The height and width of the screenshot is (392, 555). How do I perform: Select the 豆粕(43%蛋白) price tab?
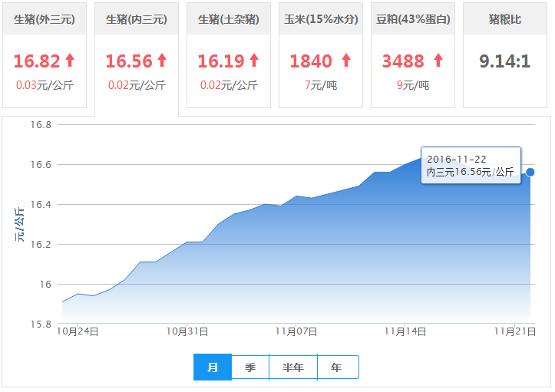pyautogui.click(x=413, y=55)
